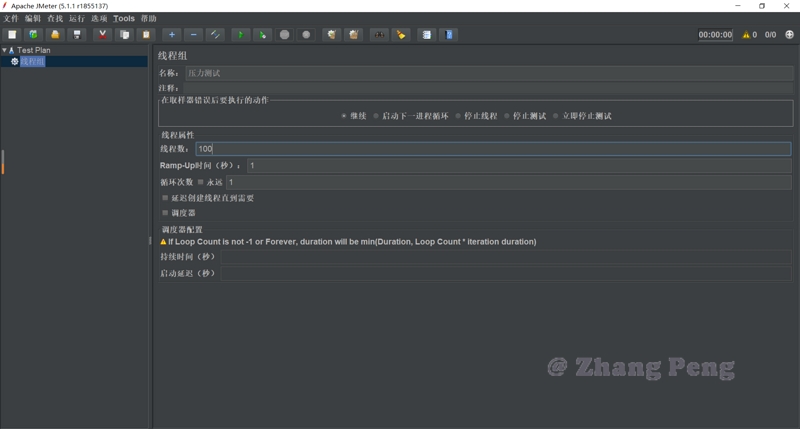The height and width of the screenshot is (429, 800).
Task: Click the minus Collapse All toolbar icon
Action: [194, 34]
